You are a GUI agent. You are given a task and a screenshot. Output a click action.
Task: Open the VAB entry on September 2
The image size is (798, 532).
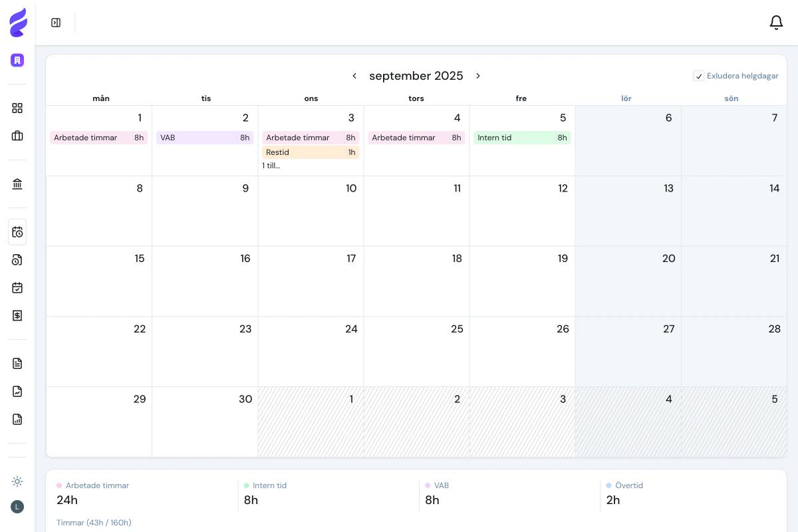(205, 138)
